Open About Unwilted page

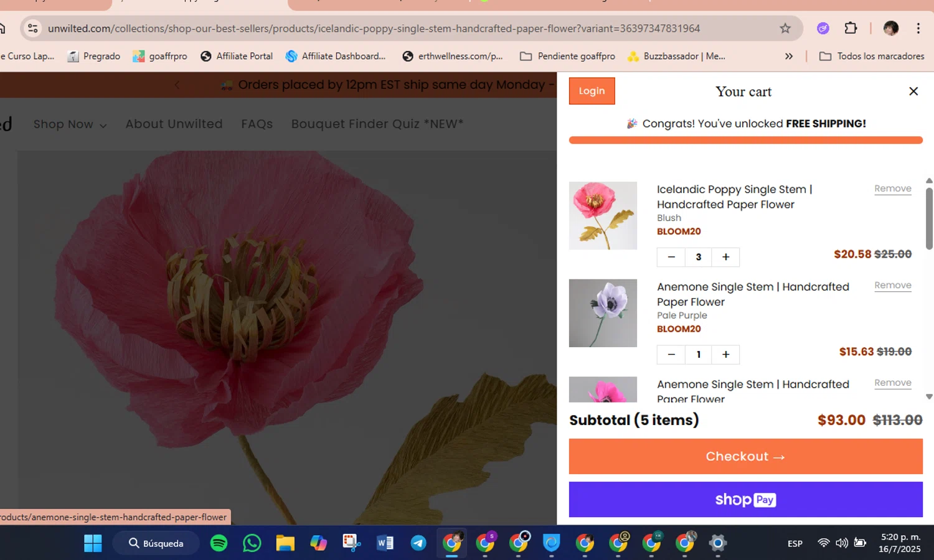(174, 124)
